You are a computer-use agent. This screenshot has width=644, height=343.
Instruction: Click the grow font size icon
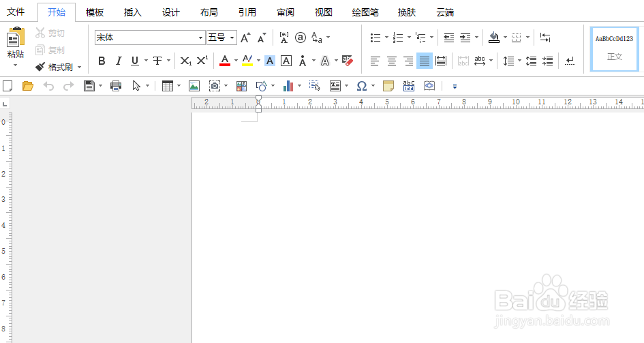(x=245, y=38)
